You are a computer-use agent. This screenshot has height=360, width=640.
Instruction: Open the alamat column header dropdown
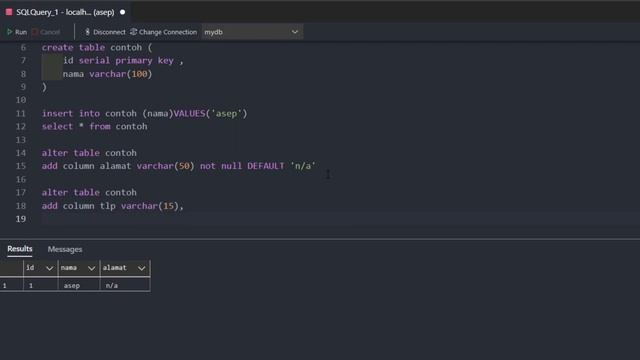(x=142, y=268)
